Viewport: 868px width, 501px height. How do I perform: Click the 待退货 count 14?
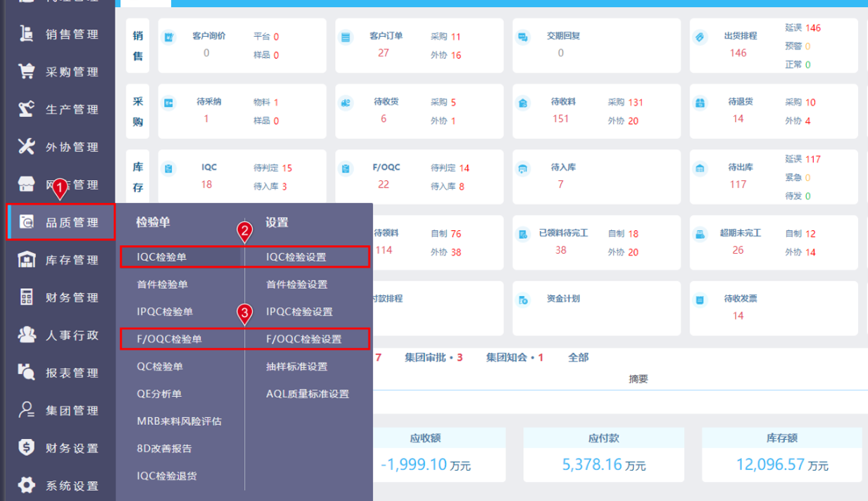[738, 118]
